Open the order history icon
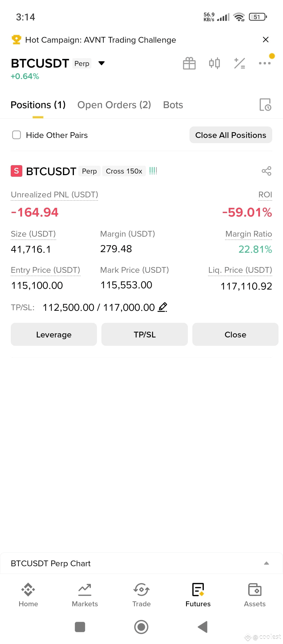Screen dimensions: 283x644 pos(265,105)
